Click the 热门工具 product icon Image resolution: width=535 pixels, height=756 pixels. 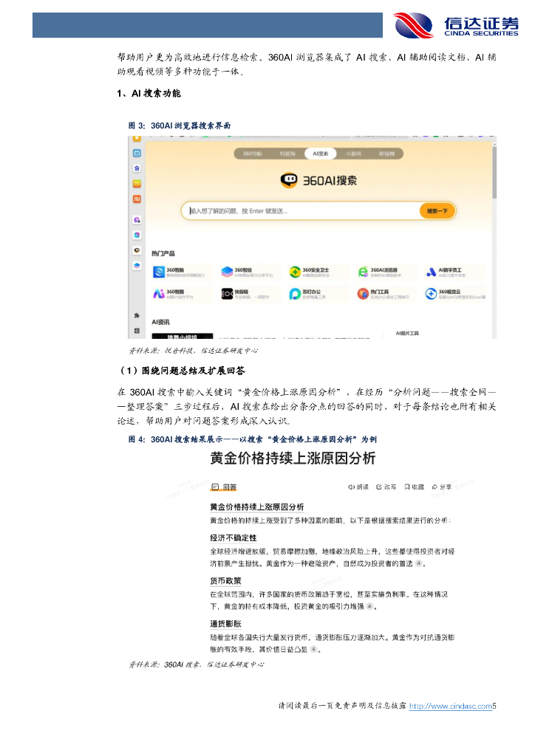363,294
